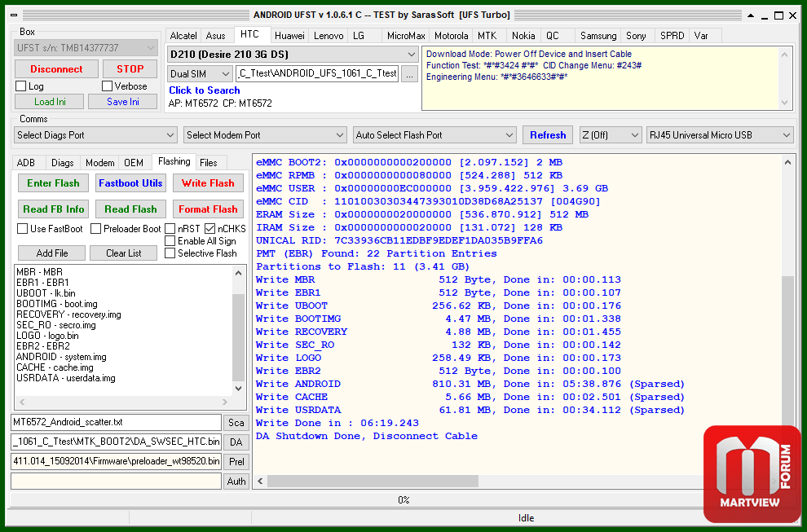The width and height of the screenshot is (807, 532).
Task: Open the ADB tab
Action: click(x=26, y=163)
